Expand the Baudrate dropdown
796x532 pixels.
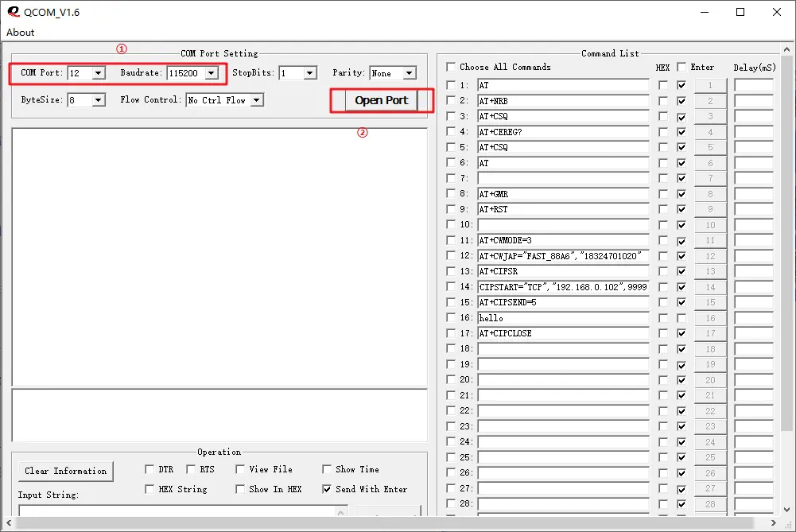pos(212,73)
